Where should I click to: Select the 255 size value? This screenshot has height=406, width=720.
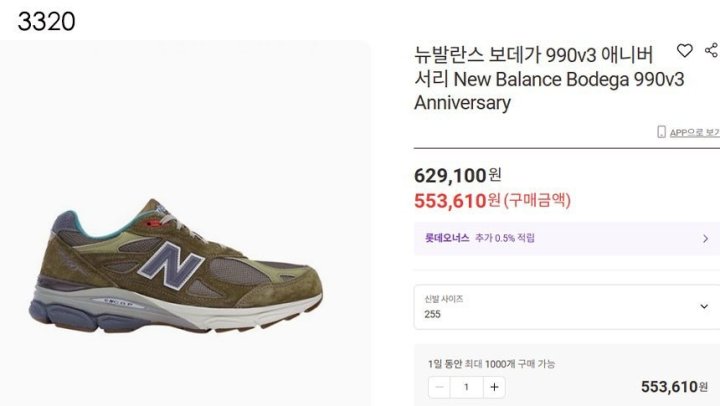tap(433, 314)
